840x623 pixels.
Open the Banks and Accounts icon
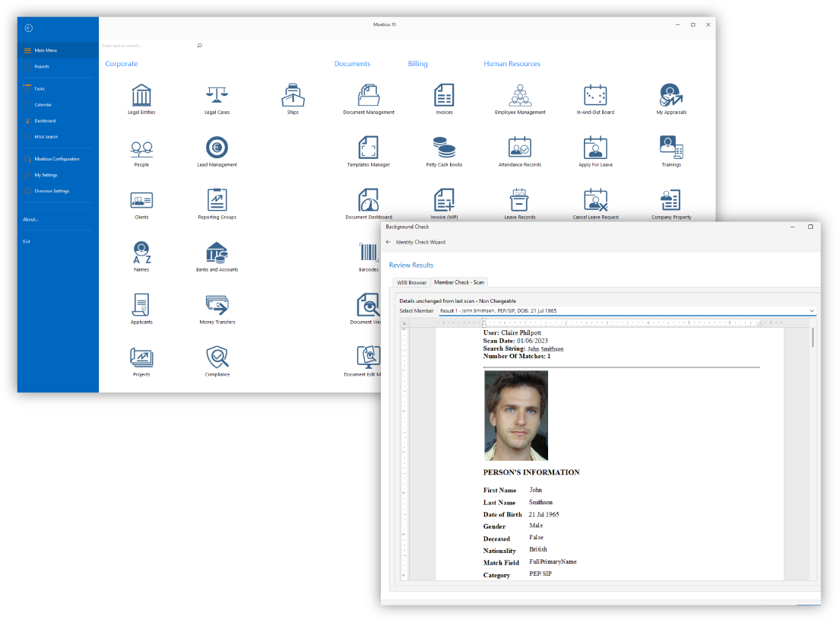217,253
